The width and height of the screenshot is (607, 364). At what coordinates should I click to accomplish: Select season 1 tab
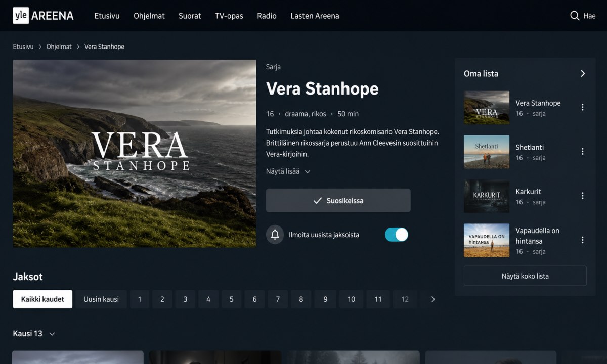[139, 299]
